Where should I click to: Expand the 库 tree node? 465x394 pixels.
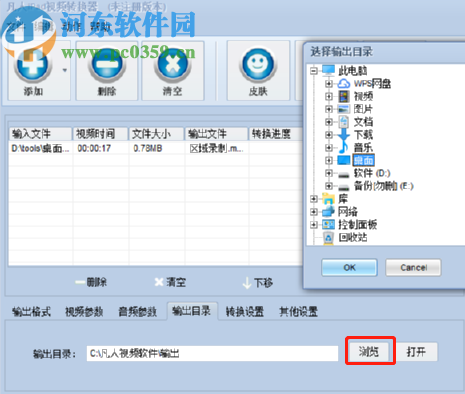[313, 199]
